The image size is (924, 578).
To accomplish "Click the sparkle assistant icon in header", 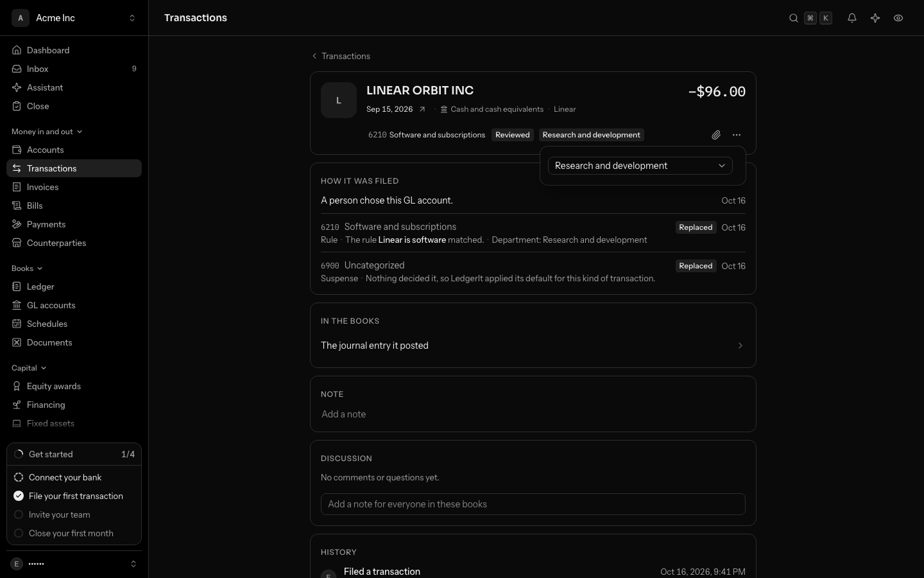I will point(875,18).
